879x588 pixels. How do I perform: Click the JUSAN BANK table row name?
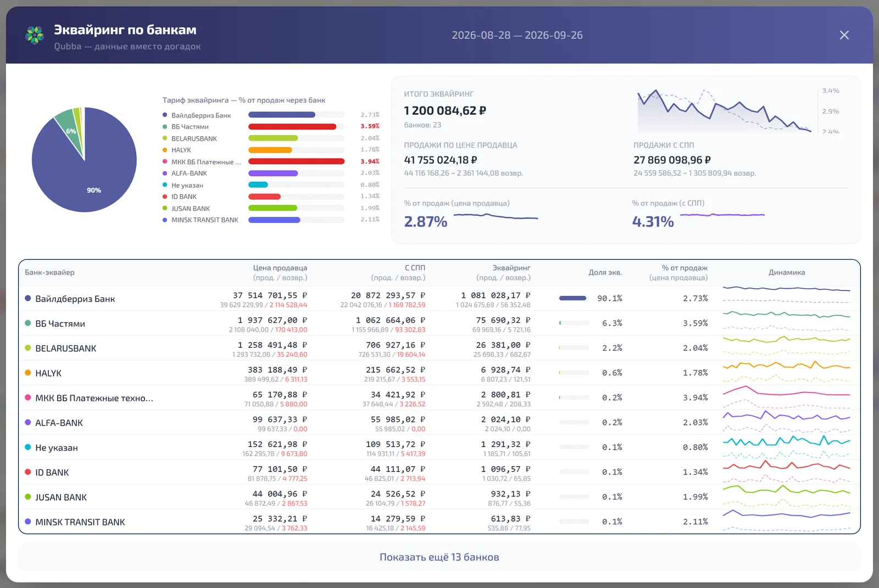click(61, 497)
